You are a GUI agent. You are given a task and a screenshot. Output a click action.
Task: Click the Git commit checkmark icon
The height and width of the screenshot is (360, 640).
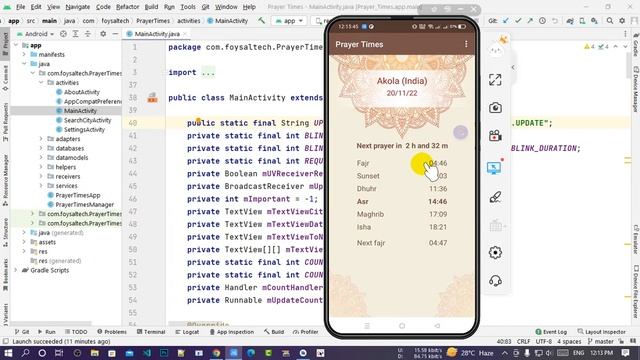pos(518,21)
